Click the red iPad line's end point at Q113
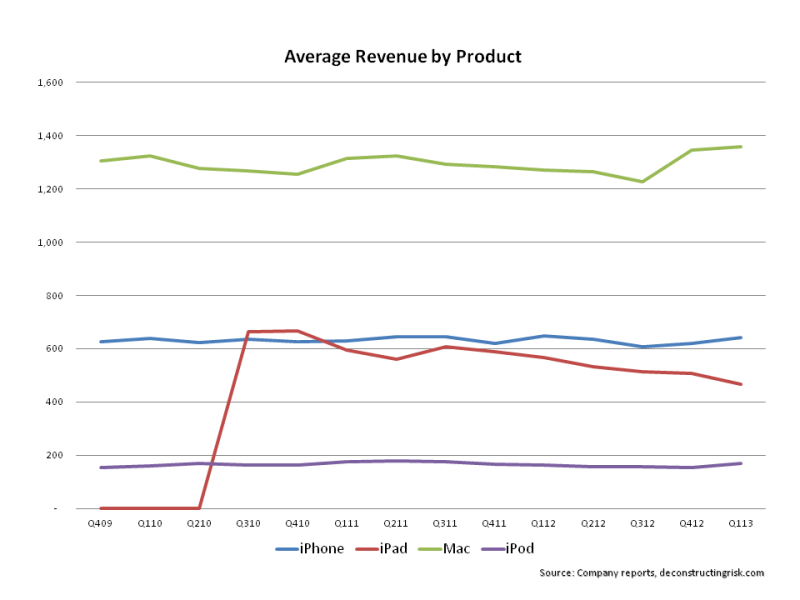This screenshot has height=600, width=800. pyautogui.click(x=740, y=384)
